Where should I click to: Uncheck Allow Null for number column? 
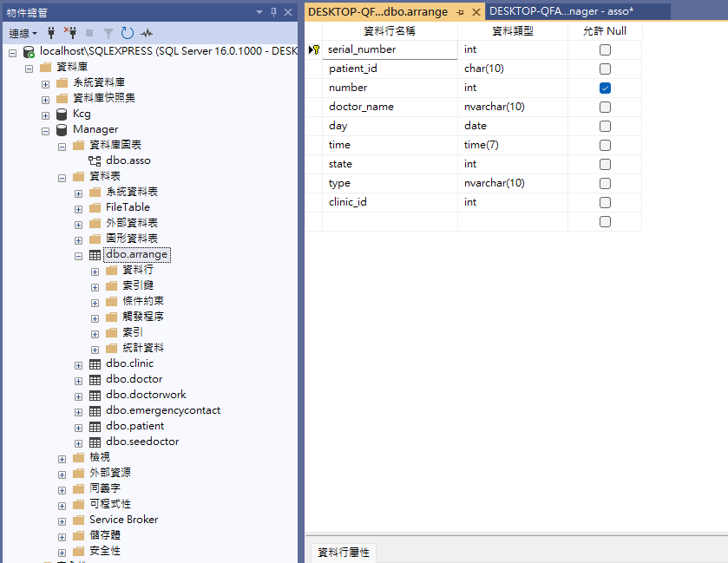[605, 88]
